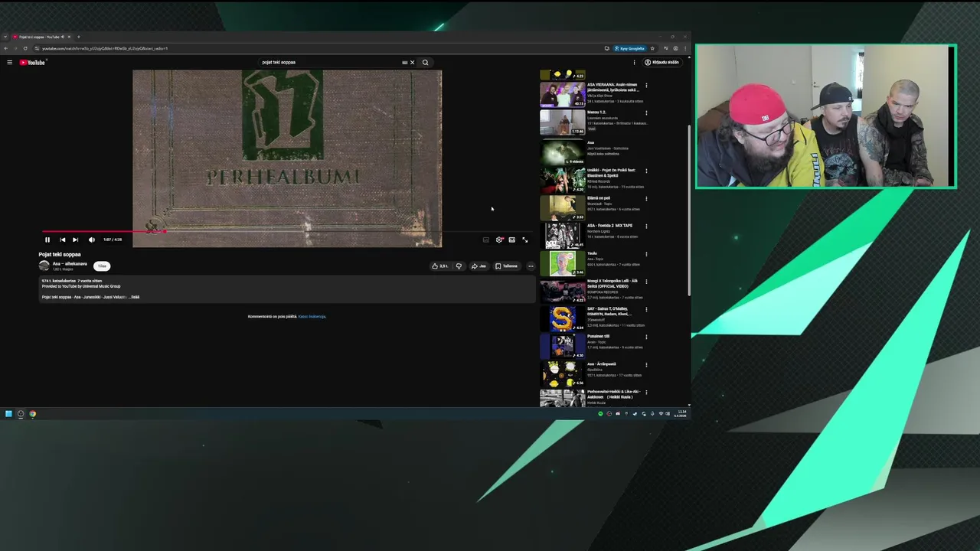
Task: Pause the video
Action: point(47,240)
